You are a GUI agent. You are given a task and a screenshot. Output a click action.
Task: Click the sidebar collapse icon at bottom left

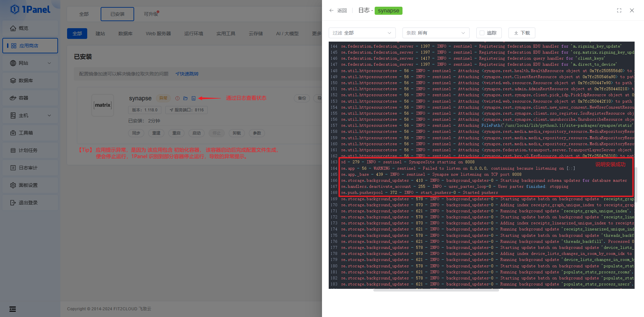[x=13, y=309]
